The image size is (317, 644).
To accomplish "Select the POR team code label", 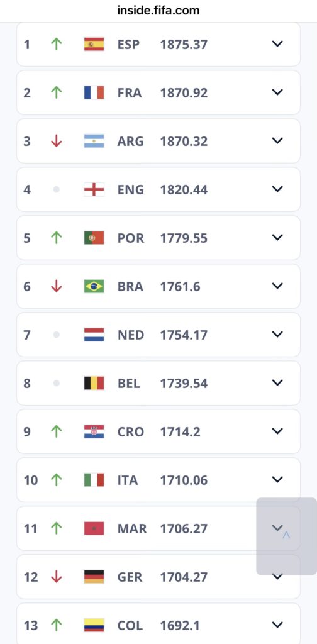I will [x=131, y=238].
